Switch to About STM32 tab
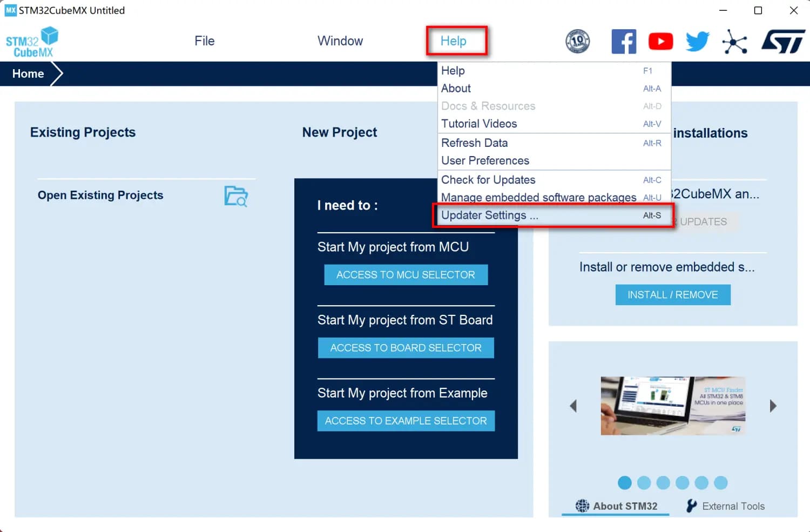This screenshot has width=810, height=532. [x=616, y=506]
